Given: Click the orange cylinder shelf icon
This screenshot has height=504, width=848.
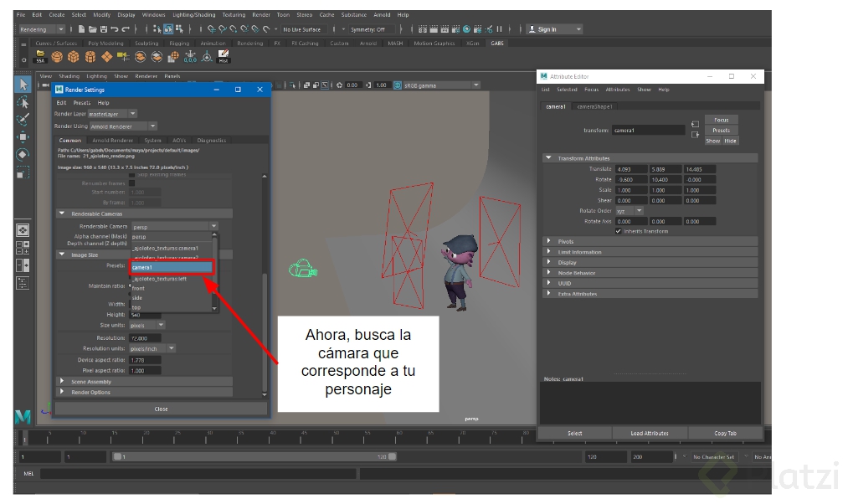Looking at the screenshot, I should coord(90,56).
